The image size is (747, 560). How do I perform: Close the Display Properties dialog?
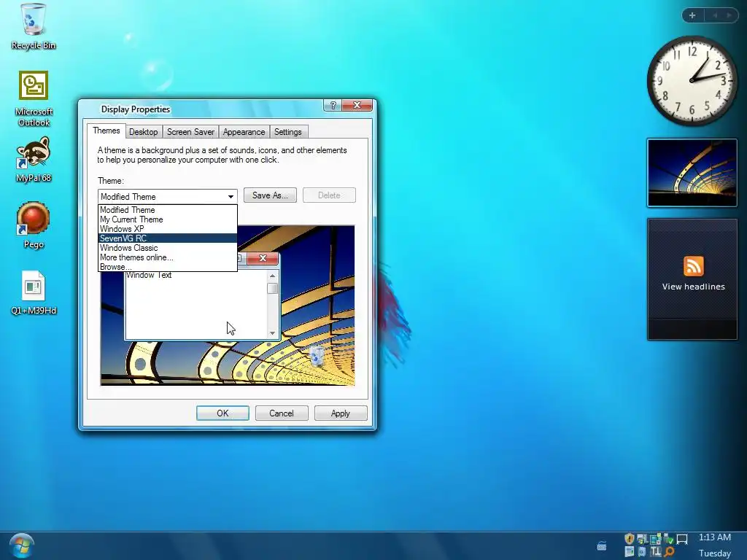[x=357, y=105]
